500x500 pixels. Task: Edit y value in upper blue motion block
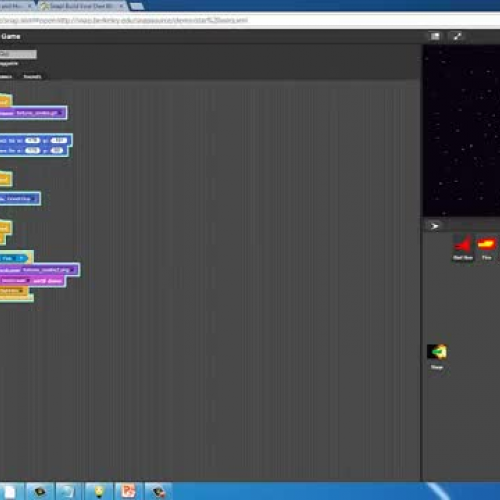coord(59,140)
